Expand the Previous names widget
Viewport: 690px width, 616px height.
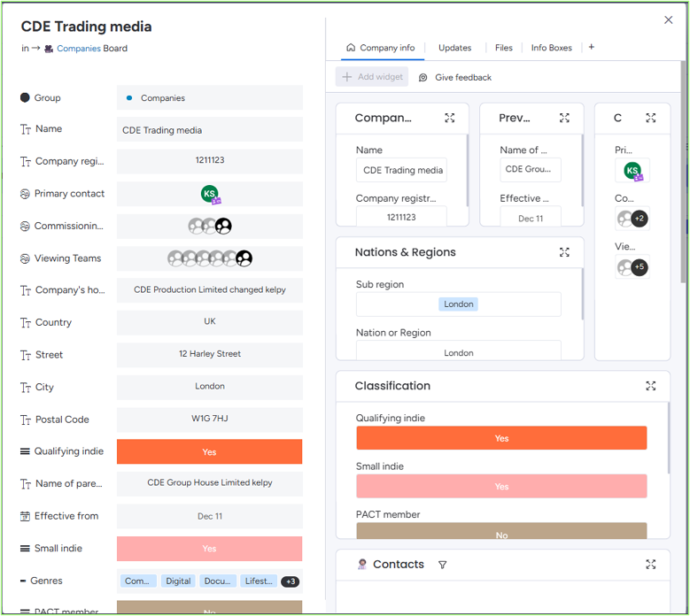pyautogui.click(x=564, y=118)
